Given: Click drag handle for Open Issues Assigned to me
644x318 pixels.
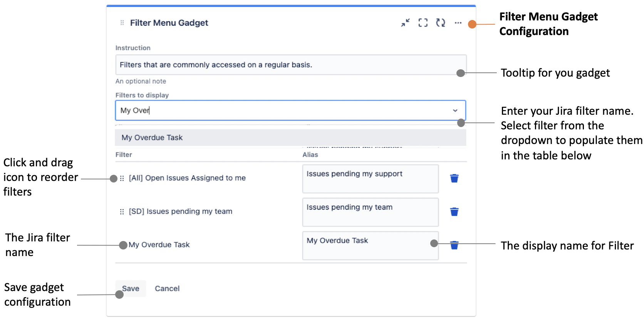Looking at the screenshot, I should pos(122,178).
